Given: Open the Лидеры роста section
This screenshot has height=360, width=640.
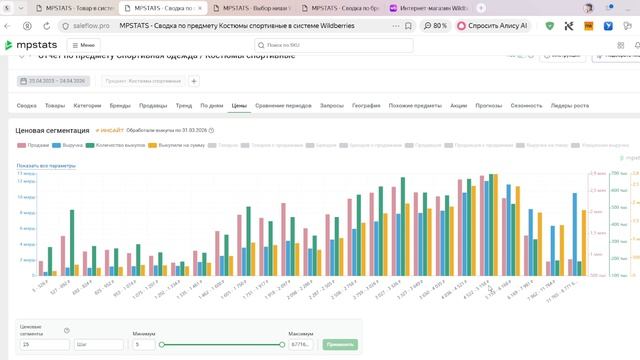Looking at the screenshot, I should pyautogui.click(x=570, y=105).
